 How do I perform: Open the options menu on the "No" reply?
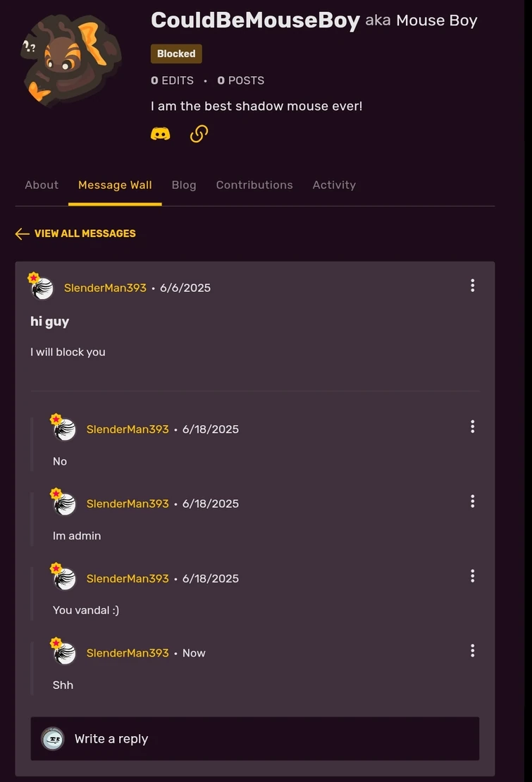coord(472,427)
